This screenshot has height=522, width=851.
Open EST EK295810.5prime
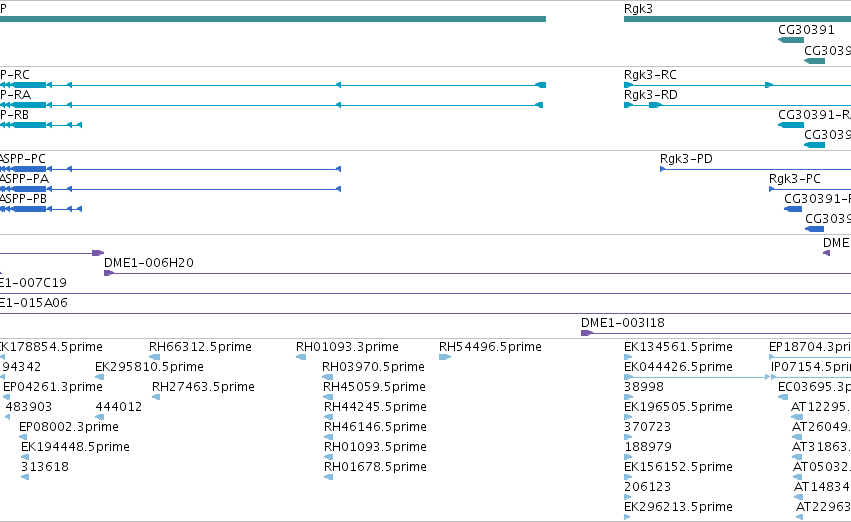point(149,367)
